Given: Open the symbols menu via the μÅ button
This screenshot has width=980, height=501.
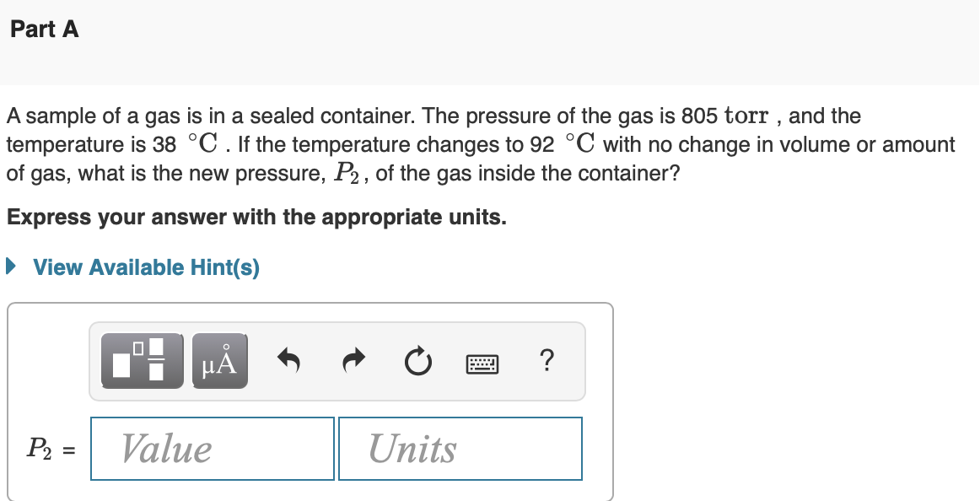Looking at the screenshot, I should tap(219, 361).
